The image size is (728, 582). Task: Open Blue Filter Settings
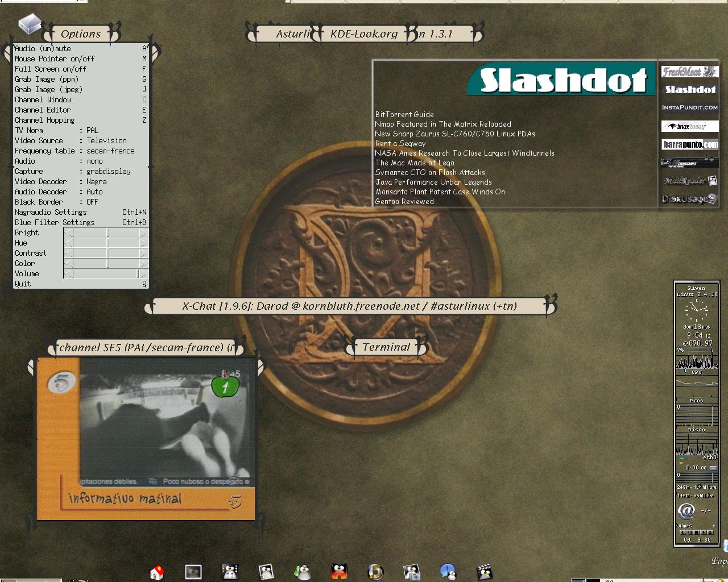coord(81,223)
